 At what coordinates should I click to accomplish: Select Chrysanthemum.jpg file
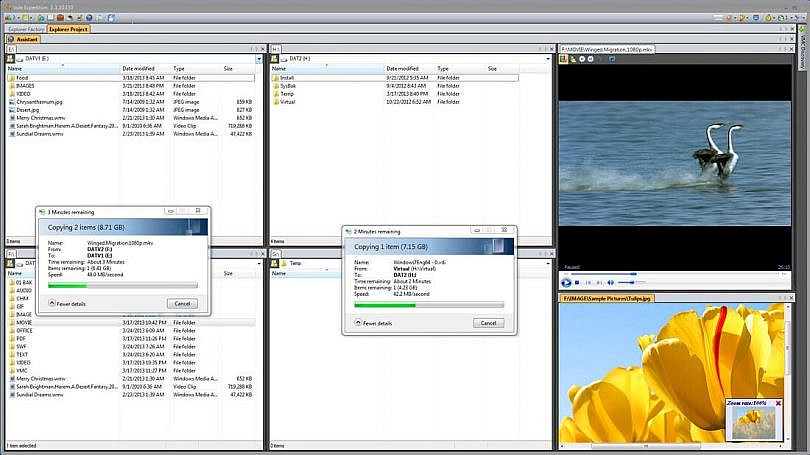131,102
